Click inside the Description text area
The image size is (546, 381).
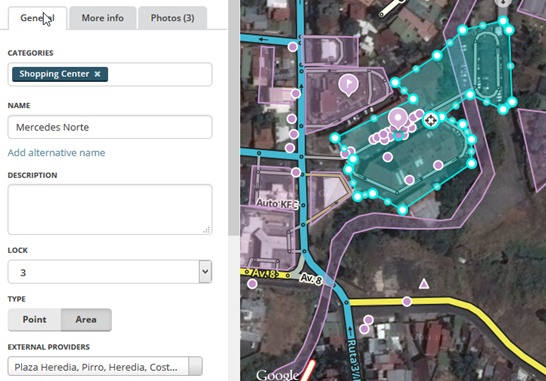(x=110, y=209)
